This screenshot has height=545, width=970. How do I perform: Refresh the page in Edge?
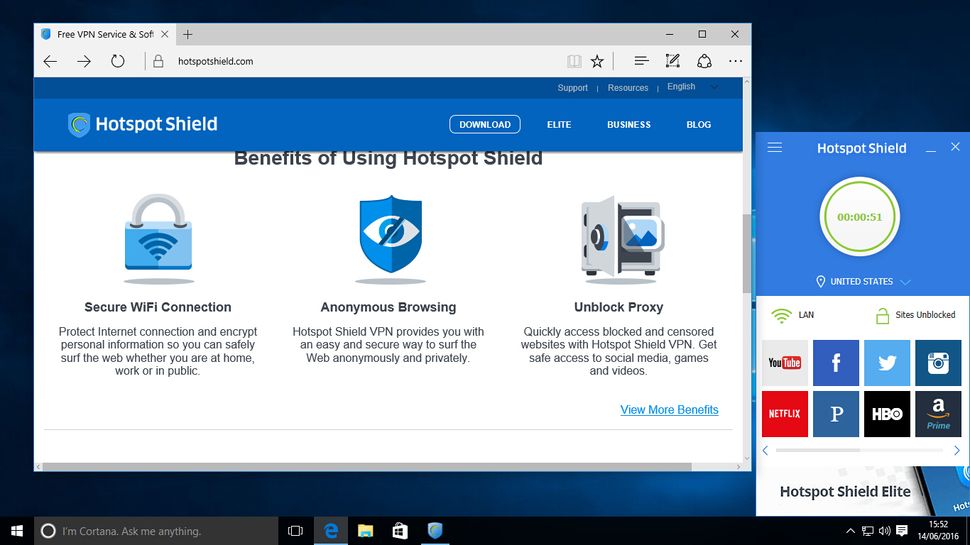pos(118,61)
